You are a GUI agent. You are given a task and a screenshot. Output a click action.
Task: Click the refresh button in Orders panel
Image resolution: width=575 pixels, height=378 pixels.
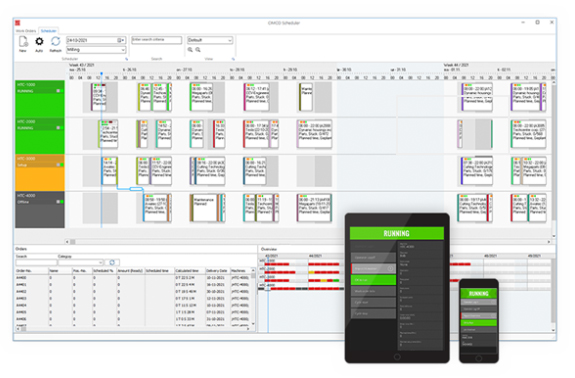click(x=112, y=263)
